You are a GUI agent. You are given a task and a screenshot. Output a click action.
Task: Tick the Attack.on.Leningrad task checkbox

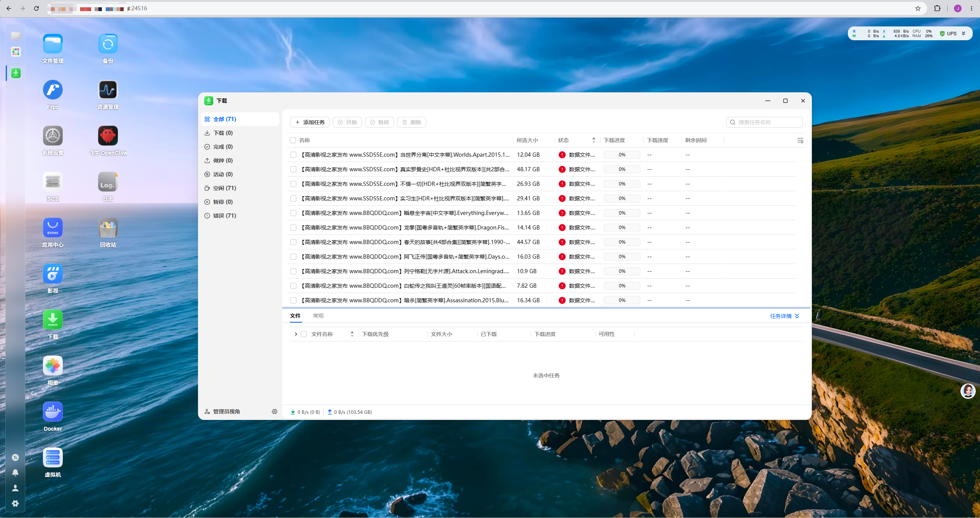(293, 271)
